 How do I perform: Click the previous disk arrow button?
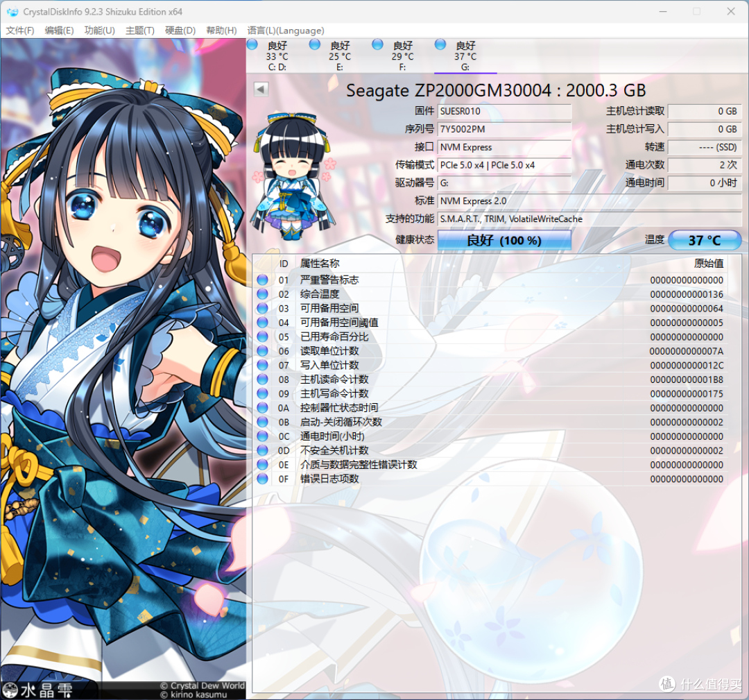tap(261, 89)
